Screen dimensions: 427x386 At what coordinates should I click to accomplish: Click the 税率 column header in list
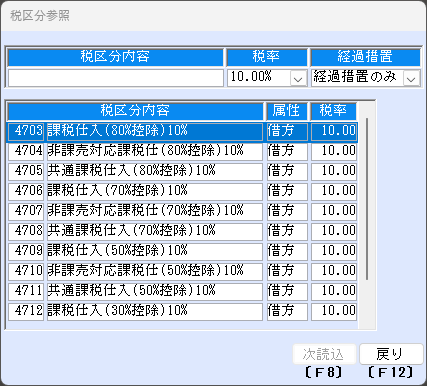coord(333,111)
